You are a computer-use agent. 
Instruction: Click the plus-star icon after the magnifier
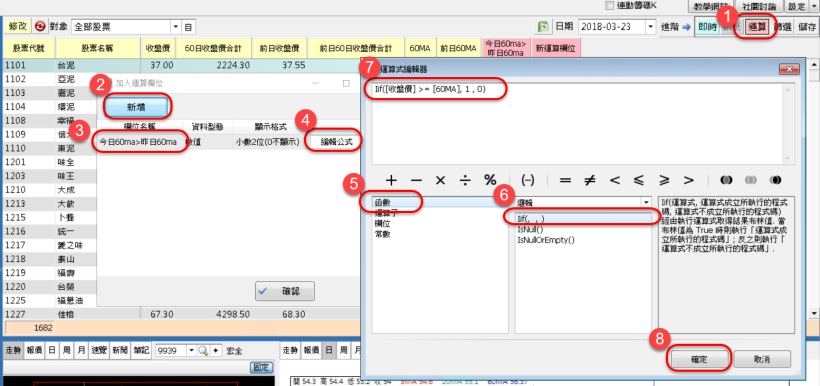coord(216,350)
